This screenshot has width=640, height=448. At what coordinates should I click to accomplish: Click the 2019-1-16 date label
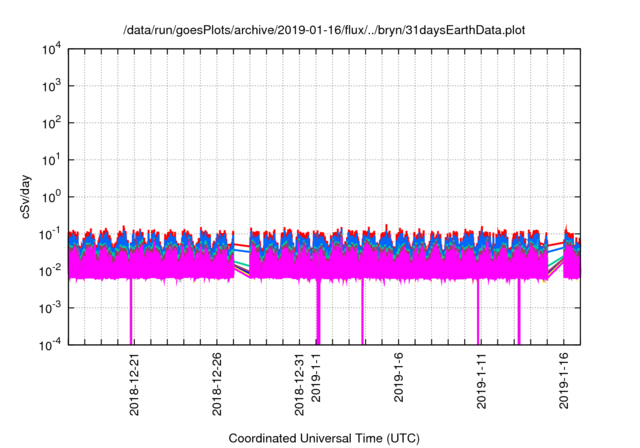564,381
